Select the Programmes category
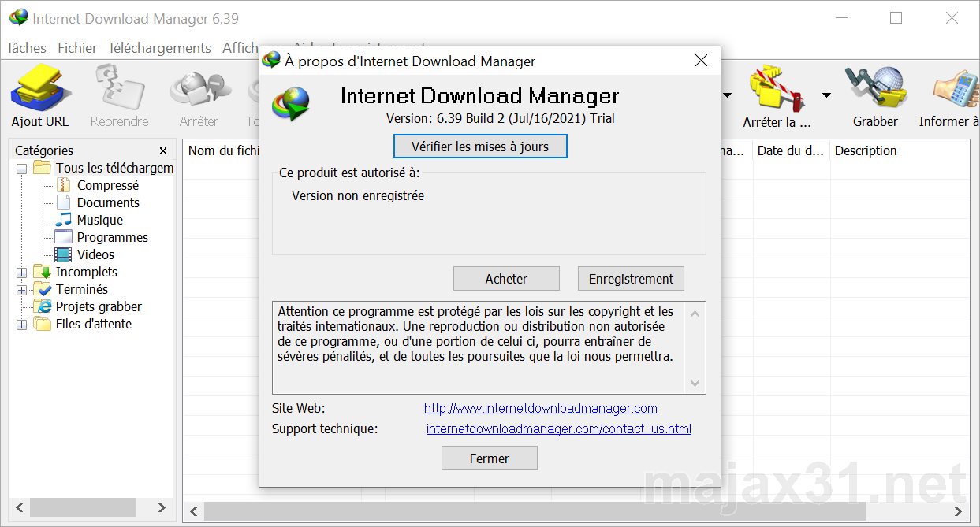Screen dimensions: 980x527 (x=112, y=237)
